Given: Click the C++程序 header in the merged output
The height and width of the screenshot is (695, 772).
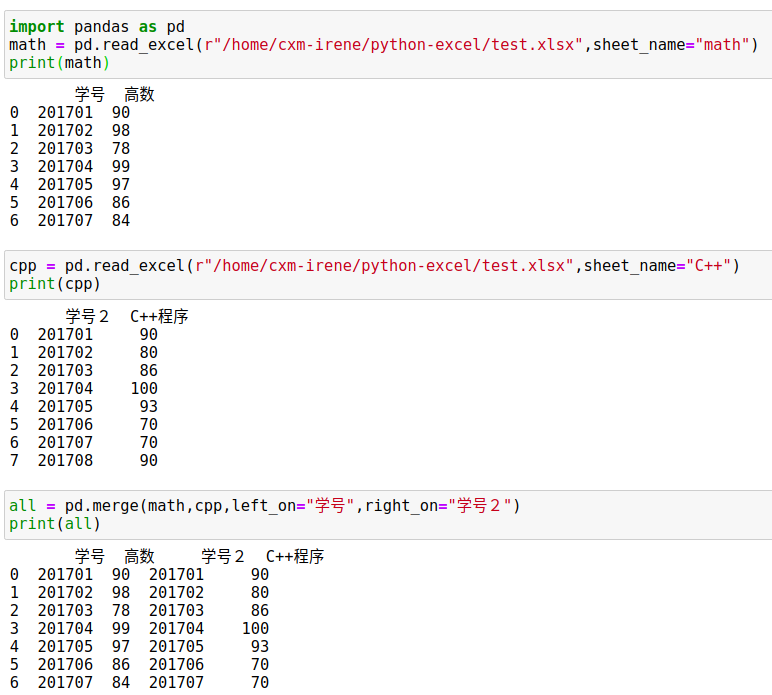Looking at the screenshot, I should 295,556.
